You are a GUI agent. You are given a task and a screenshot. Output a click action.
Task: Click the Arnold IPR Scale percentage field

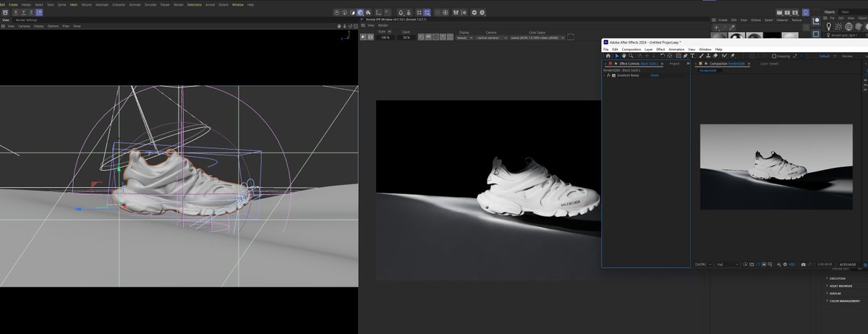(x=386, y=38)
